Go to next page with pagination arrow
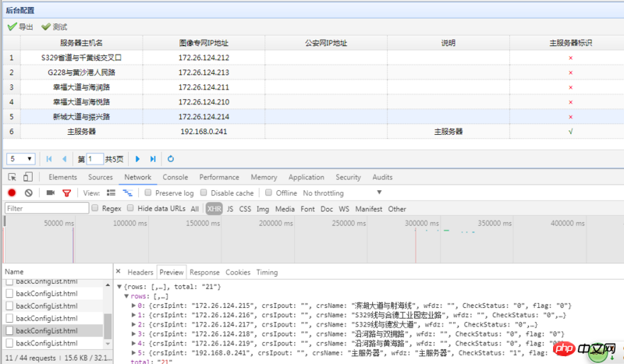Viewport: 624px width, 364px height. (x=137, y=159)
